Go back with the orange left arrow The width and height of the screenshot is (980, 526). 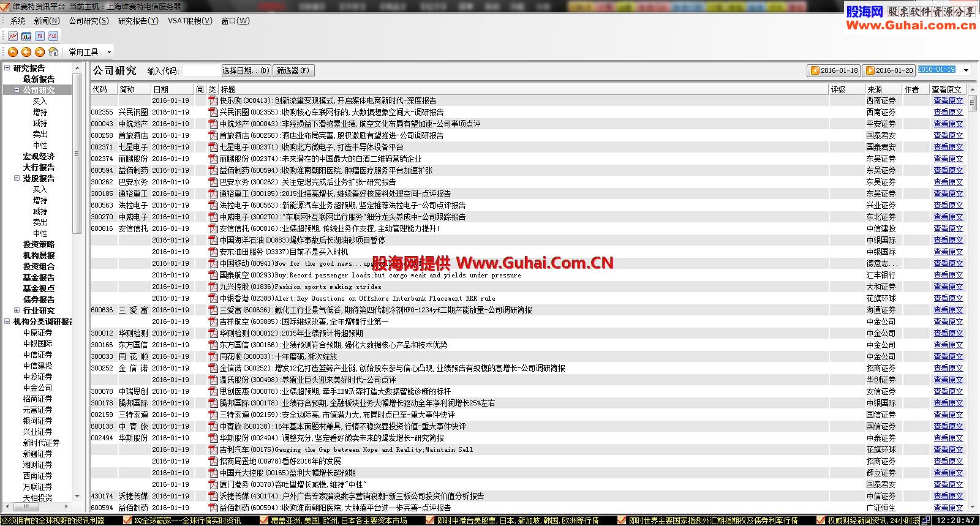(x=26, y=52)
